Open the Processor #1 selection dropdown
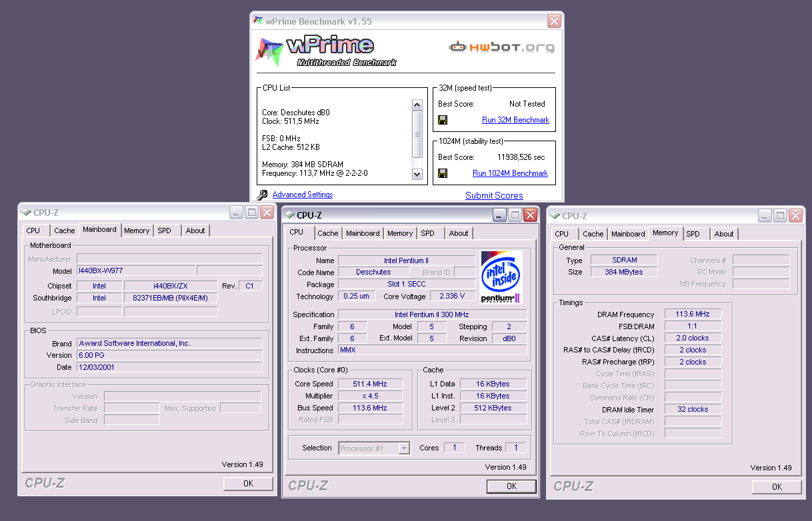The image size is (812, 521). [403, 448]
